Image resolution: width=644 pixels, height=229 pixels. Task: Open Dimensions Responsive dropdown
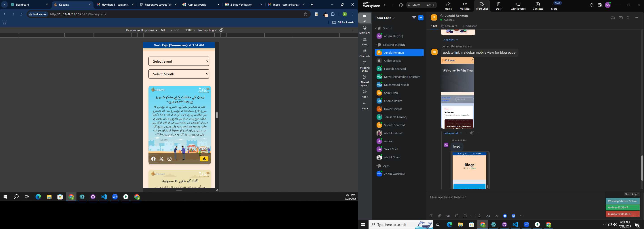(142, 30)
